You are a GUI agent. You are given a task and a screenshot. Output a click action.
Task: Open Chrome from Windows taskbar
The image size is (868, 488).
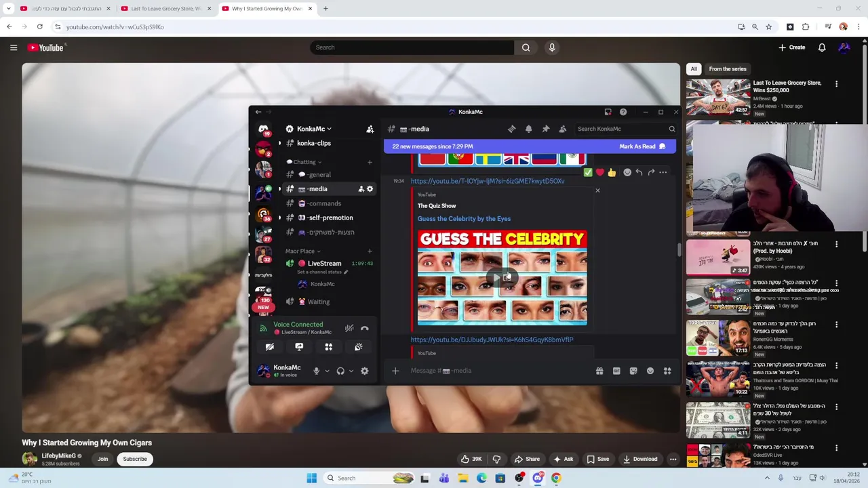point(556,478)
